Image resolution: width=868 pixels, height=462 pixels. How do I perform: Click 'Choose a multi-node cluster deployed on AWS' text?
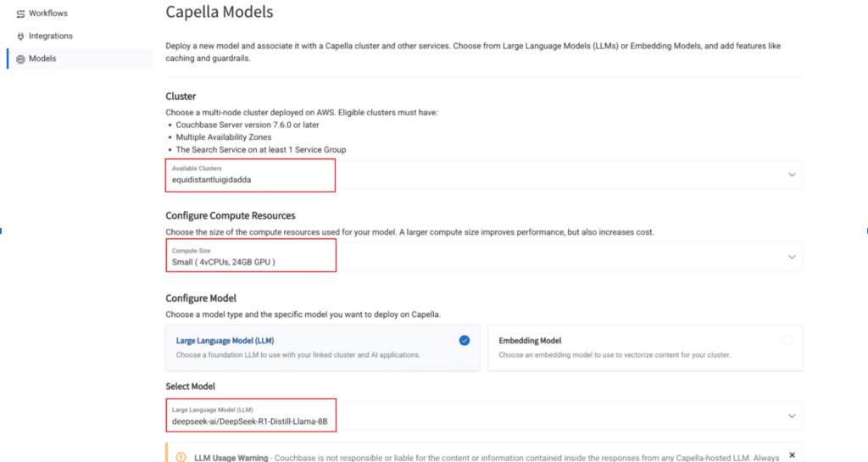(301, 112)
